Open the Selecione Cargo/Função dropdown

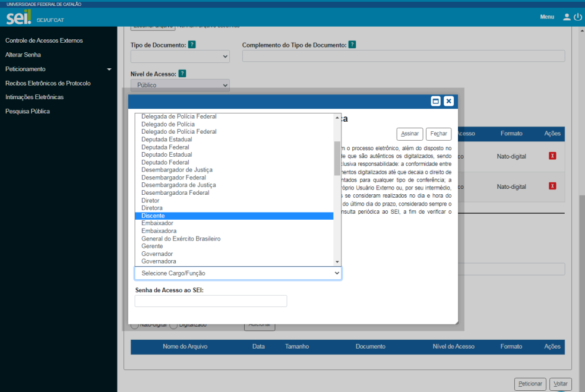point(238,273)
